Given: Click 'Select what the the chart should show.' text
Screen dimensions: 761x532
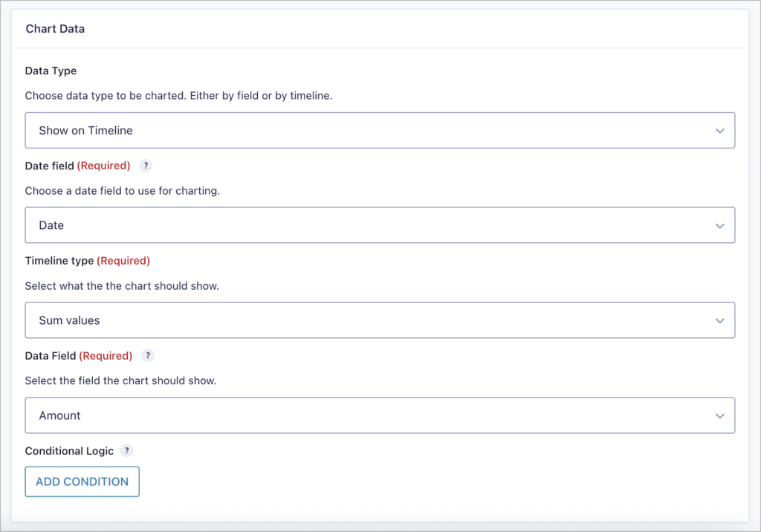Looking at the screenshot, I should [x=122, y=286].
